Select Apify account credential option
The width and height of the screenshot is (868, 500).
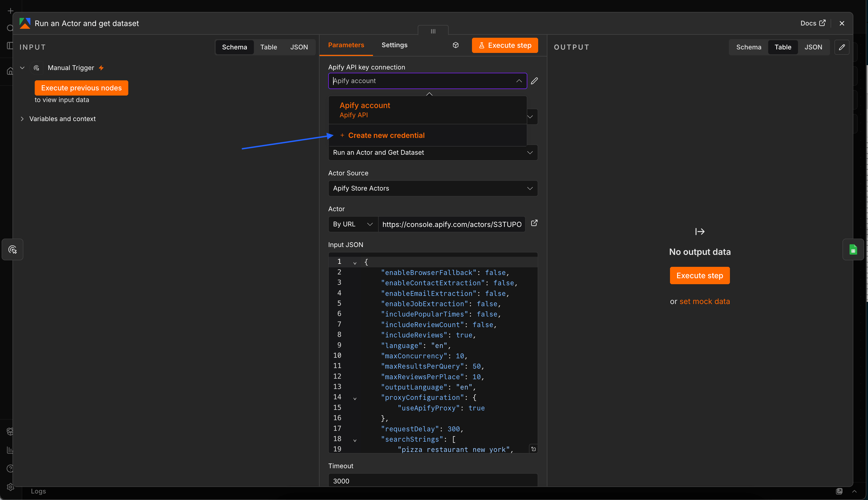(x=427, y=110)
